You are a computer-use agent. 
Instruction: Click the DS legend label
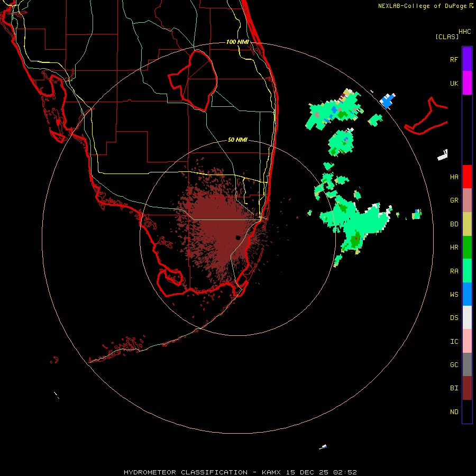point(454,318)
